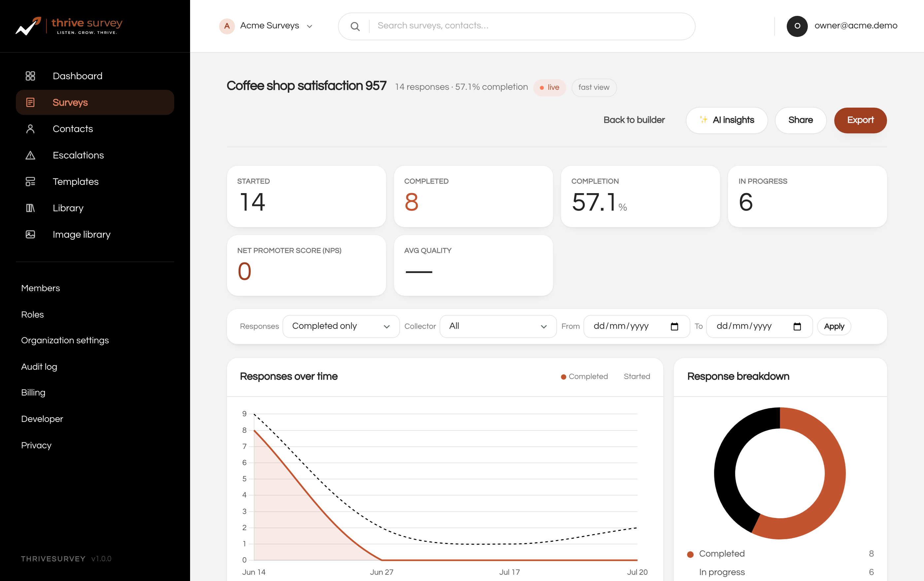Click the To date input field
The width and height of the screenshot is (924, 581).
[x=759, y=326]
